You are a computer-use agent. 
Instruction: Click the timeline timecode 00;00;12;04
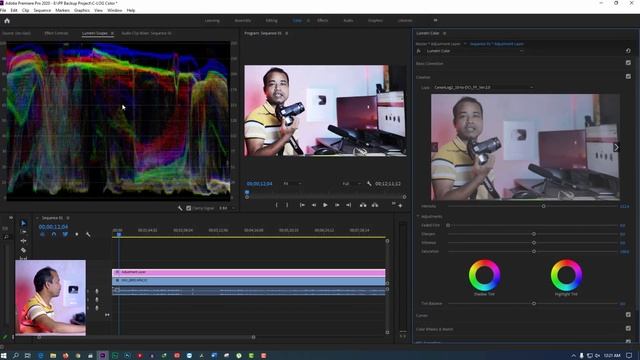53,227
